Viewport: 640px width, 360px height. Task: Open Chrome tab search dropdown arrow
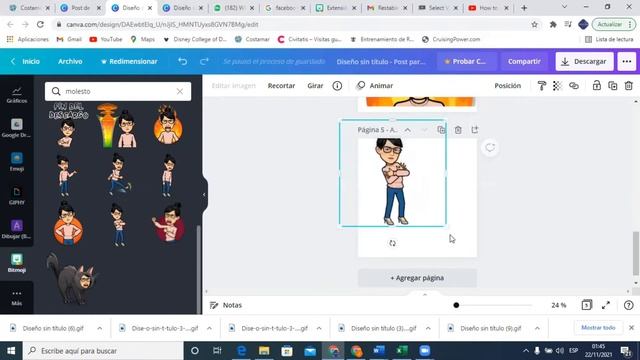[564, 7]
